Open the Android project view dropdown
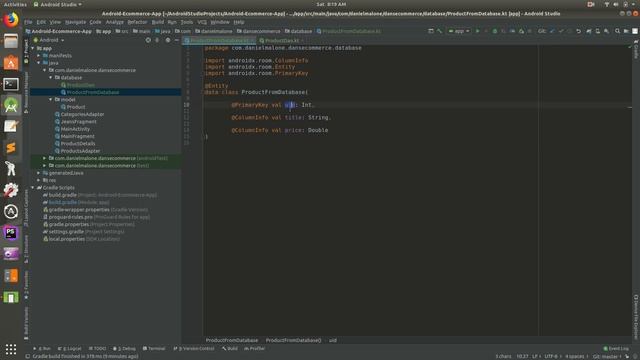Image resolution: width=640 pixels, height=360 pixels. pos(49,40)
